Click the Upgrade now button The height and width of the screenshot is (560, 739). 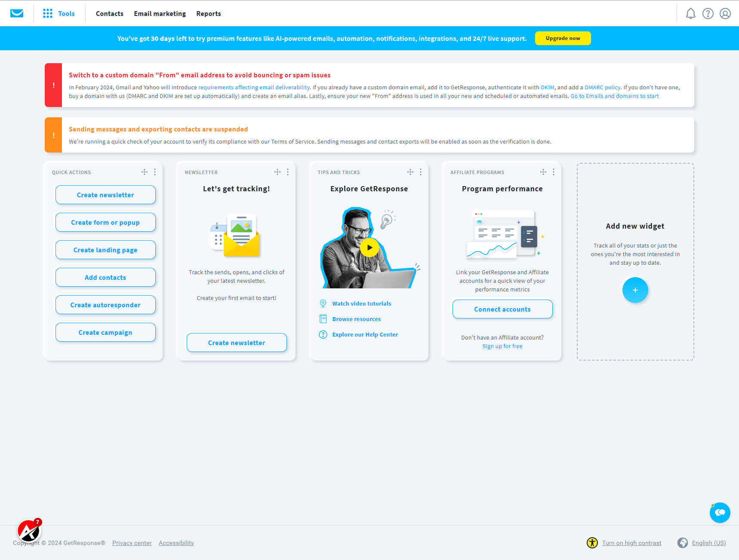563,38
